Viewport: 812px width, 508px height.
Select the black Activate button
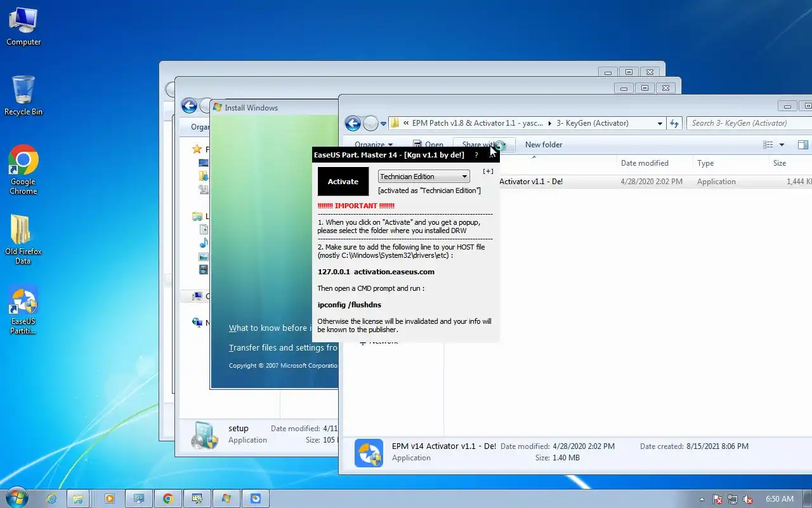[x=343, y=182]
